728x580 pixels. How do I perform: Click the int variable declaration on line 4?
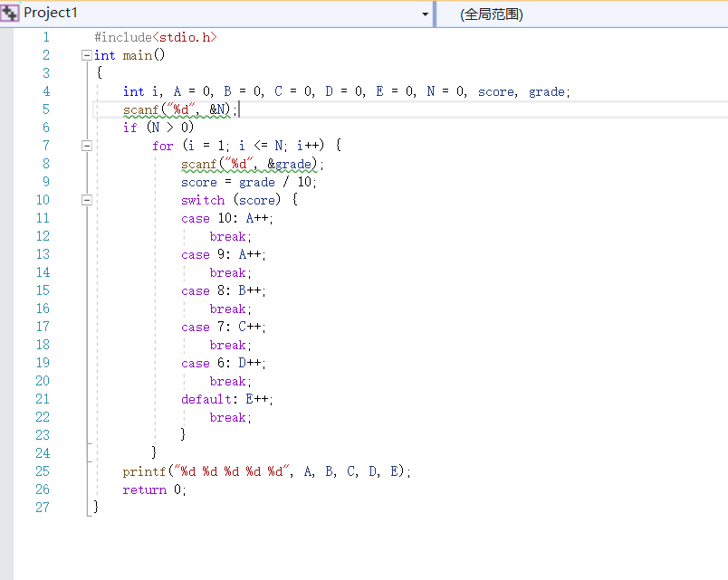pos(346,91)
